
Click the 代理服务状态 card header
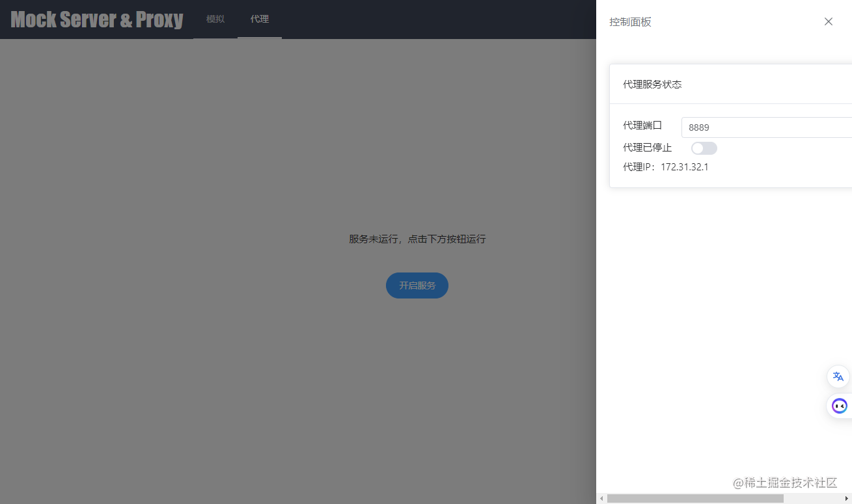pyautogui.click(x=731, y=84)
